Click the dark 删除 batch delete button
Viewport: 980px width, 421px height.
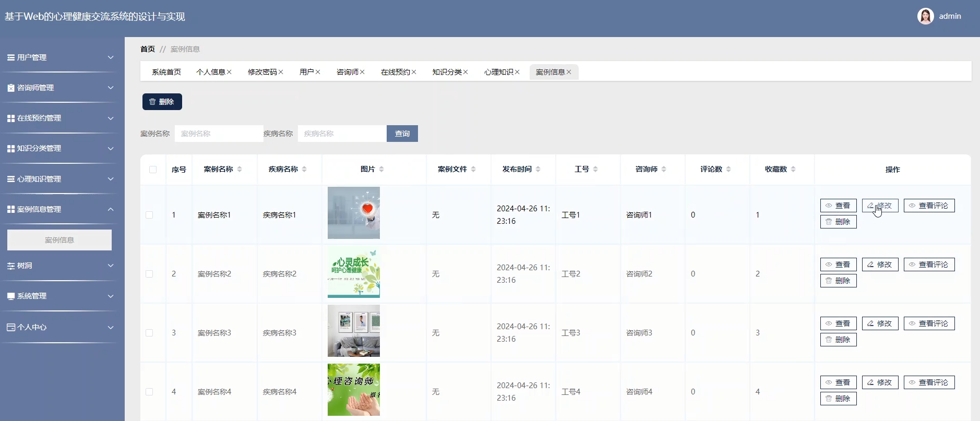pos(162,102)
